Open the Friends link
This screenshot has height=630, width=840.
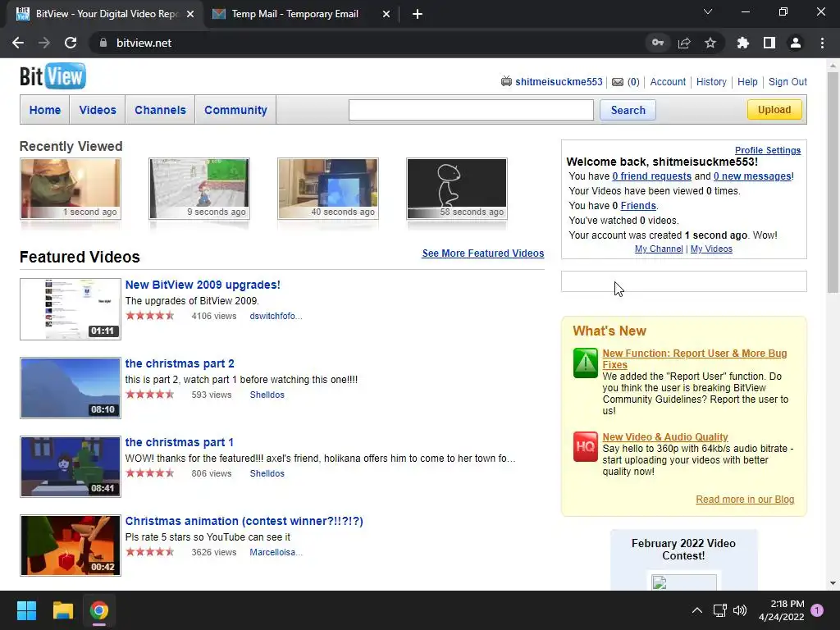[638, 206]
